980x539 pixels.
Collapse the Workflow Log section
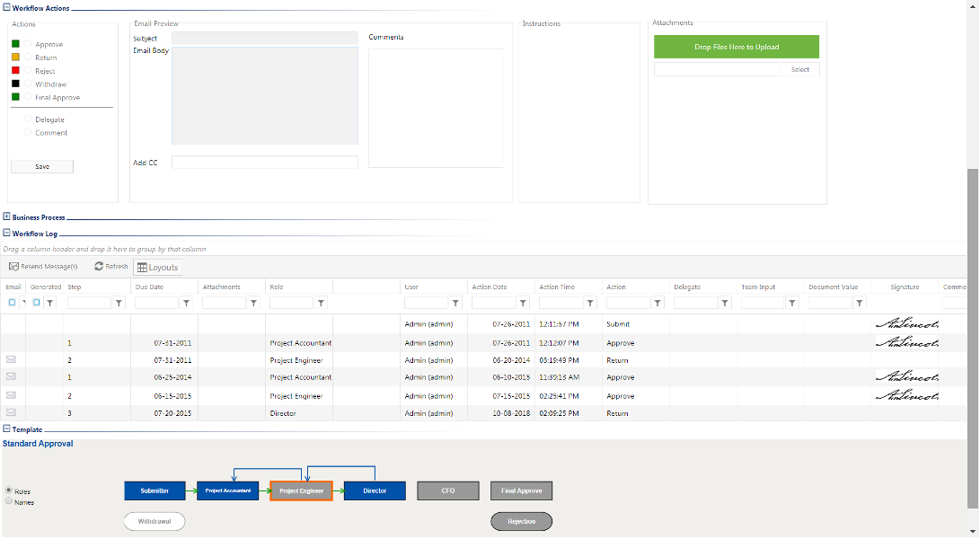pos(6,233)
